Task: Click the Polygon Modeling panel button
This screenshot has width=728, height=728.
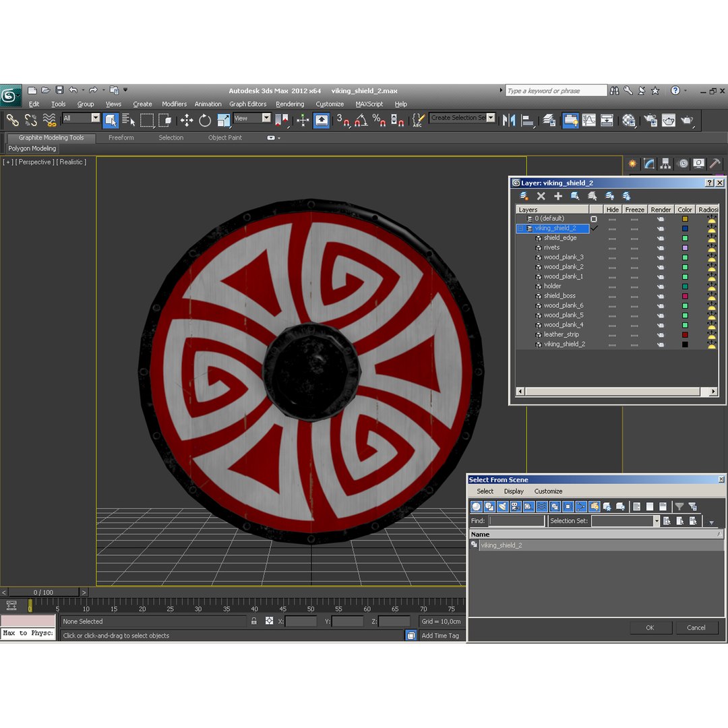Action: (x=32, y=148)
